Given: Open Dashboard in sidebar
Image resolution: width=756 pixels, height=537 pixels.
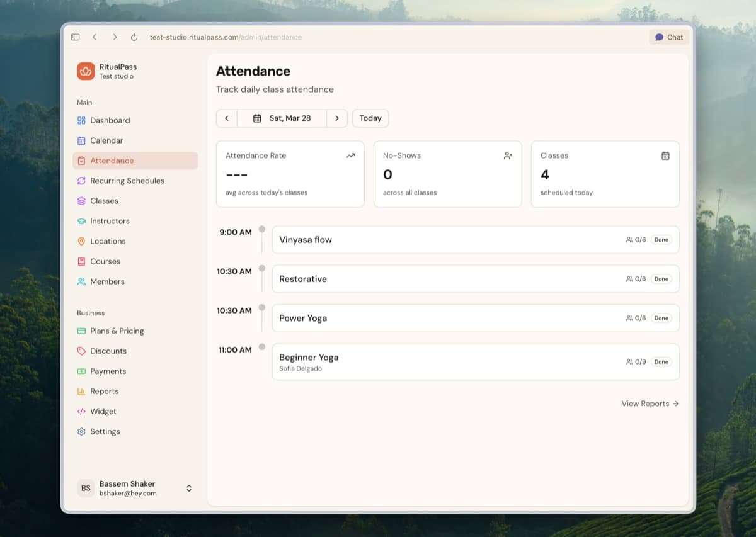Looking at the screenshot, I should 135,120.
